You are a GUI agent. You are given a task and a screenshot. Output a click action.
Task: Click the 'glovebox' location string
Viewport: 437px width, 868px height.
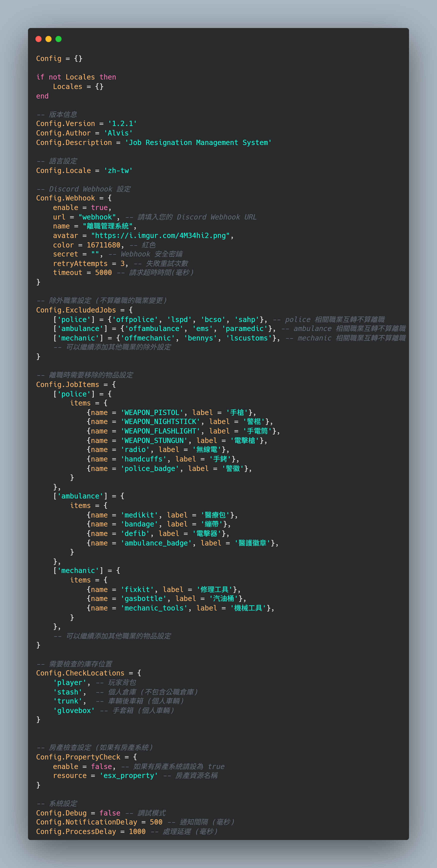tap(74, 710)
